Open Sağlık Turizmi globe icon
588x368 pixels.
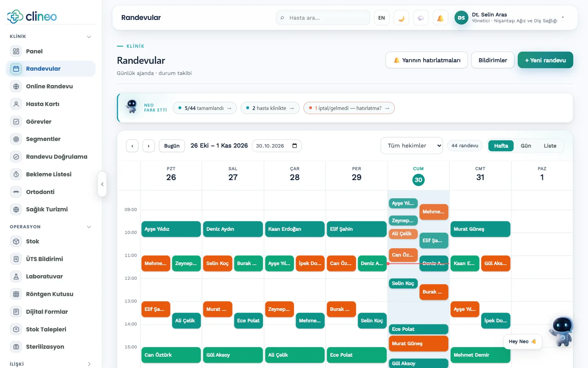pos(16,209)
